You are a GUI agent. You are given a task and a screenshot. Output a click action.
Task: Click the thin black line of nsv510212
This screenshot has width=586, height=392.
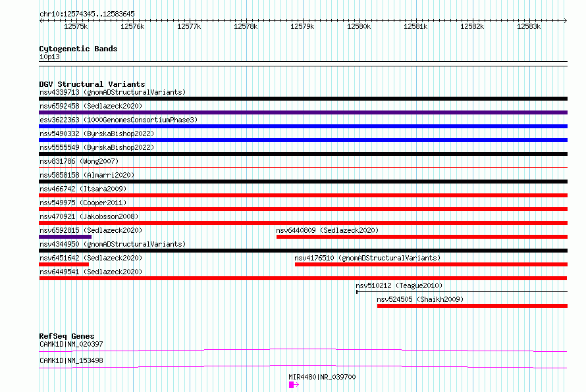462,291
